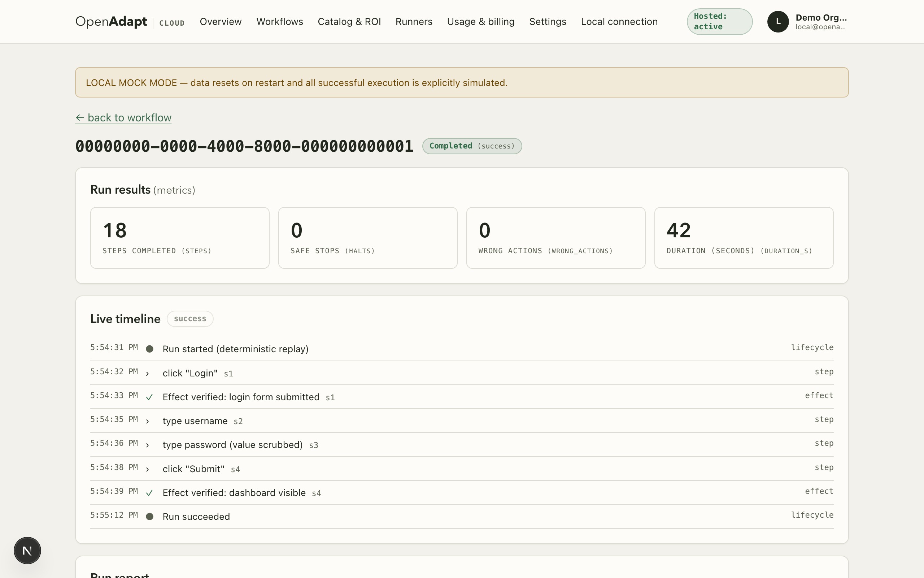Viewport: 924px width, 578px height.
Task: Go to the Workflows page
Action: click(x=280, y=22)
